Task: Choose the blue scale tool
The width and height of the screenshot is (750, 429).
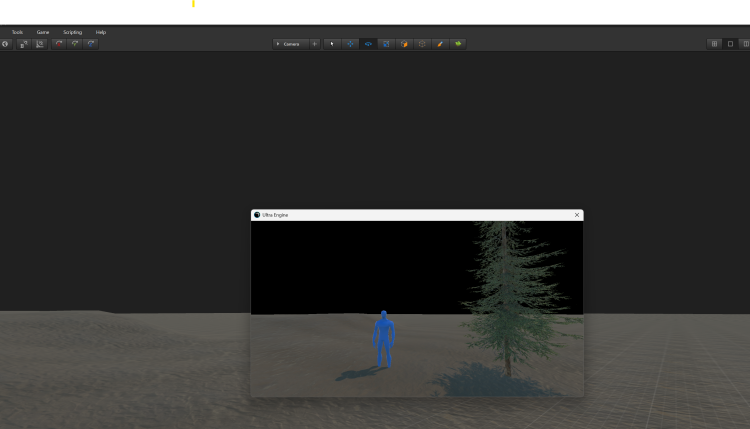Action: pos(386,44)
